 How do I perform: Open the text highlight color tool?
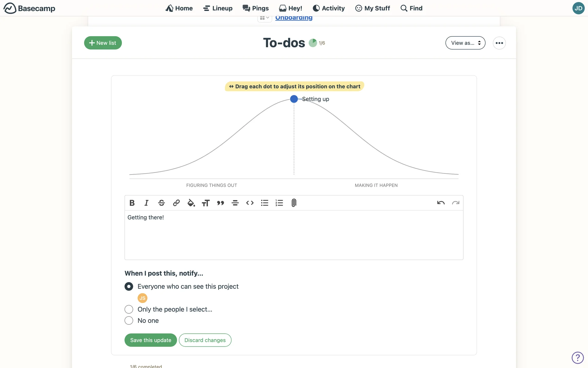(191, 203)
